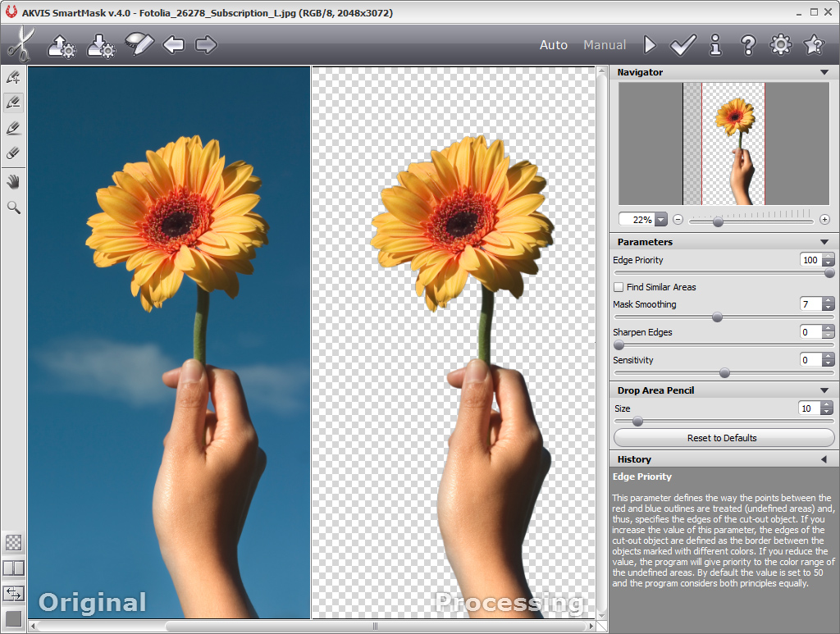Select the Zoom magnifier tool

click(13, 208)
